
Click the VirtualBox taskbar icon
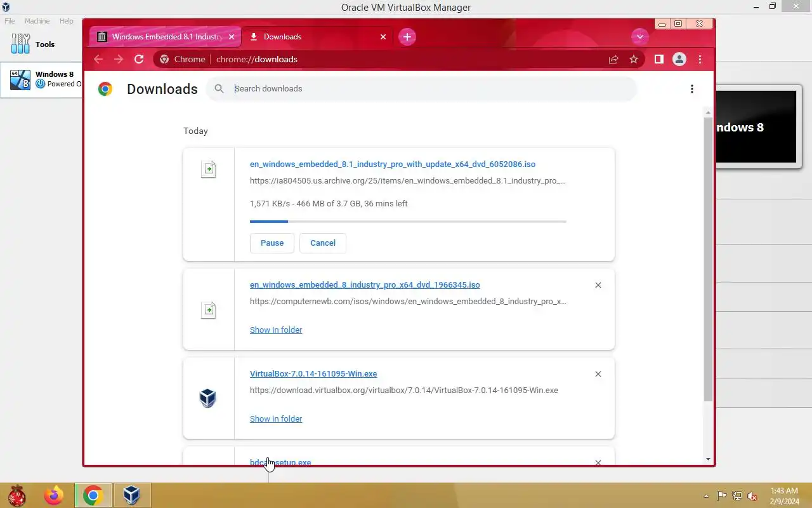[132, 495]
